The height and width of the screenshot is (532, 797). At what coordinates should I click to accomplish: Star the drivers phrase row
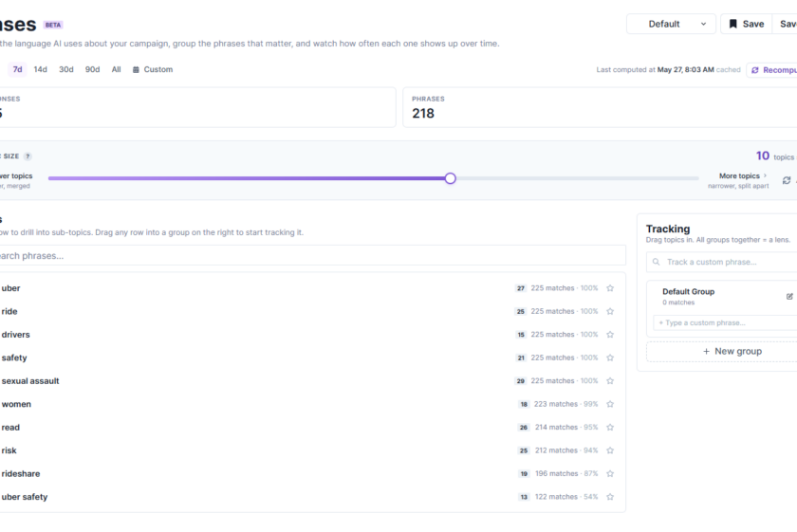pos(610,335)
